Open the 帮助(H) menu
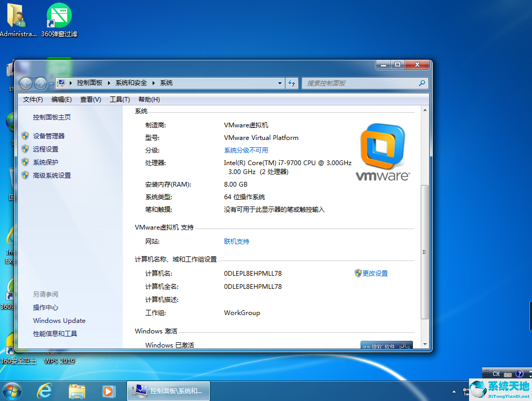This screenshot has height=401, width=532. pos(150,99)
